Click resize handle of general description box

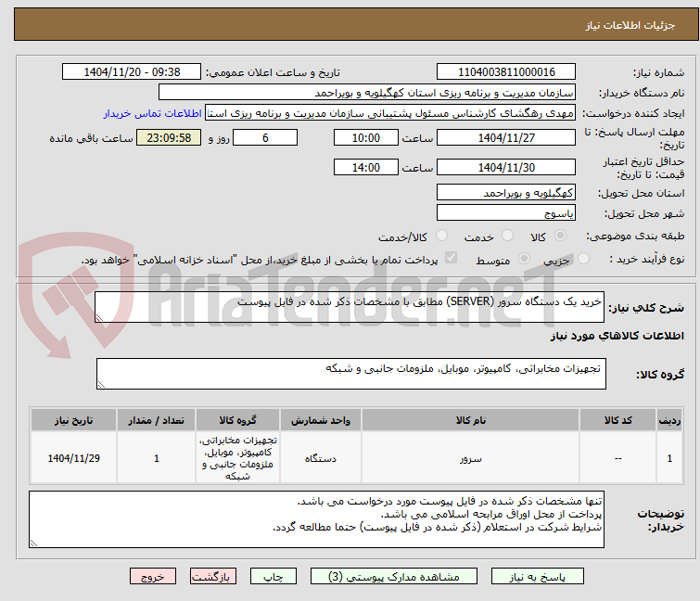click(99, 318)
